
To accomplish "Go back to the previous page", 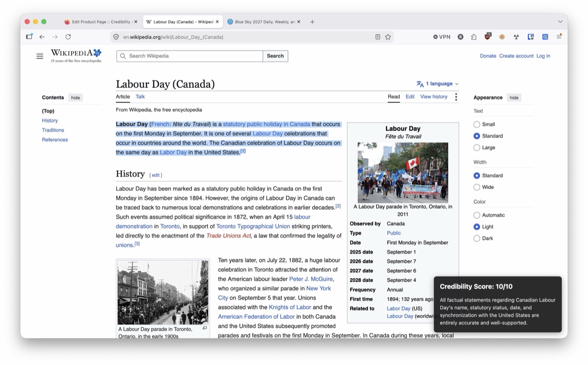I will click(x=42, y=37).
